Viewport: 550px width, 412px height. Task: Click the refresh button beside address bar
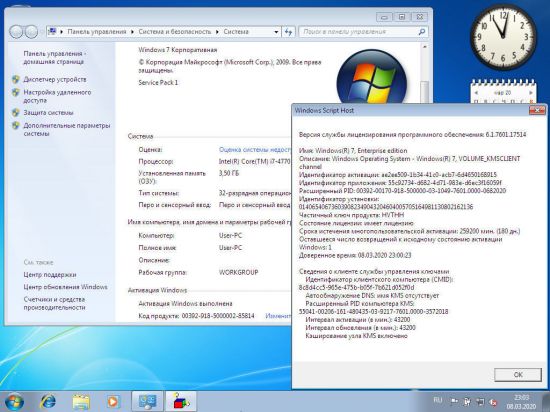(288, 32)
